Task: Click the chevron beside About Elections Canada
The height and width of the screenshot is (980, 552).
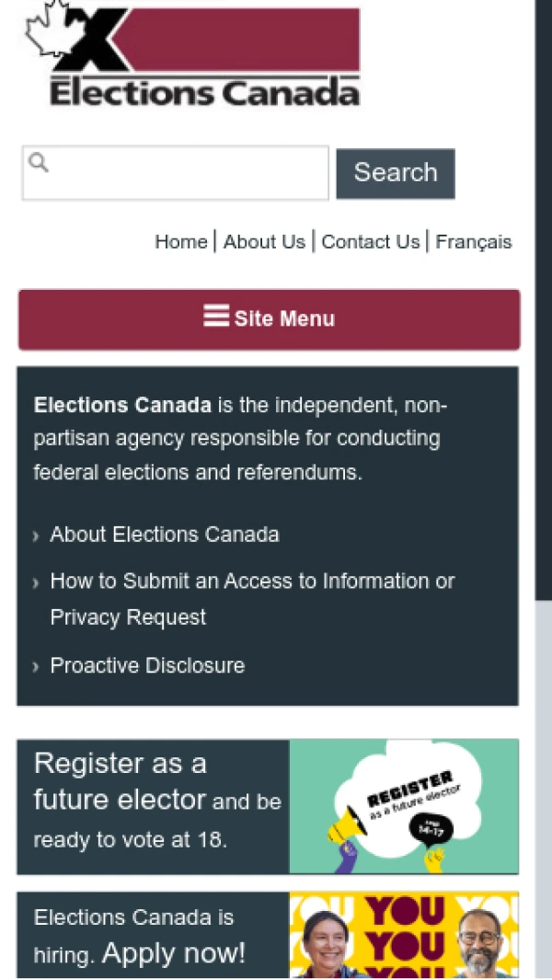Action: [35, 535]
